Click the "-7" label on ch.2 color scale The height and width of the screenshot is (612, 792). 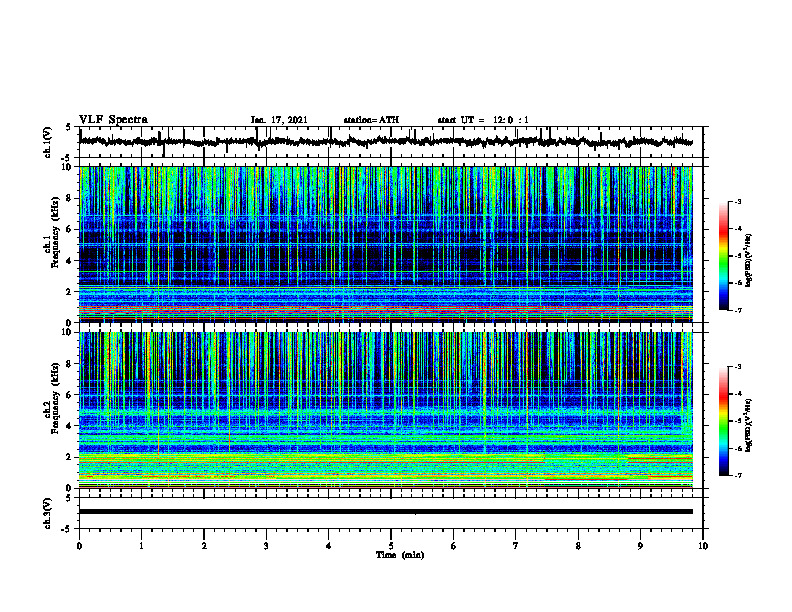(x=738, y=476)
